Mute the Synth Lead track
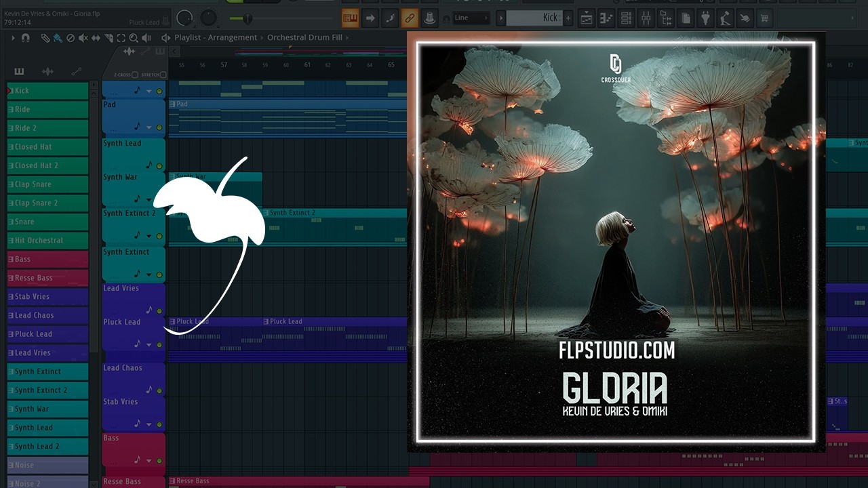This screenshot has height=488, width=868. tap(159, 166)
